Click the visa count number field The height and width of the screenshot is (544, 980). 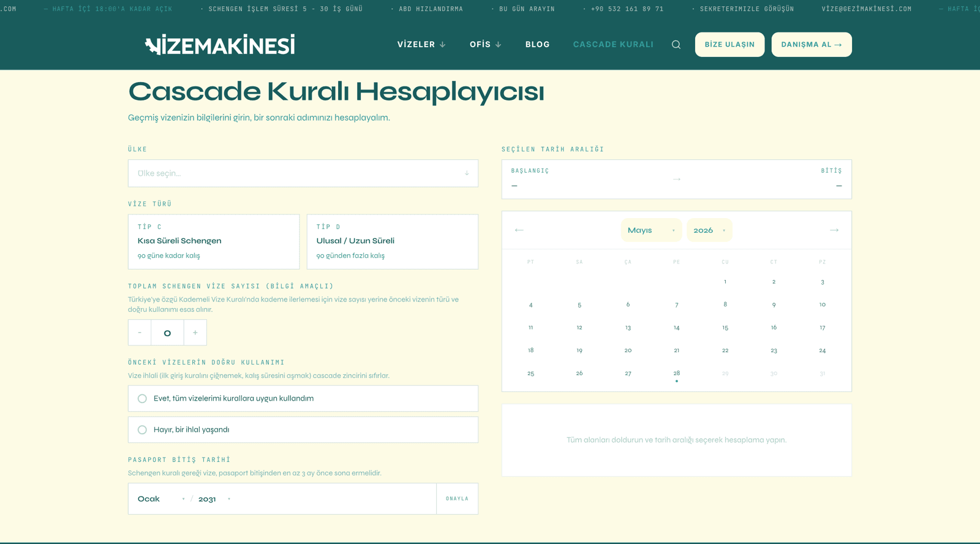coord(167,333)
